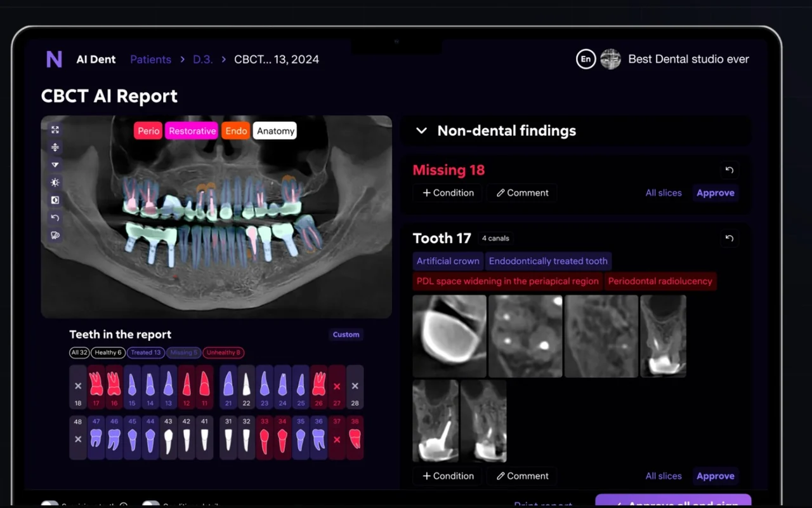Filter teeth by Healthy 6
Image resolution: width=812 pixels, height=508 pixels.
[x=108, y=352]
